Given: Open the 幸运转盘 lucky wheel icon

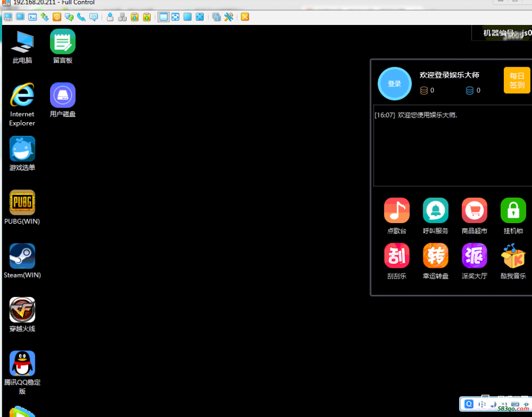Looking at the screenshot, I should click(x=435, y=256).
